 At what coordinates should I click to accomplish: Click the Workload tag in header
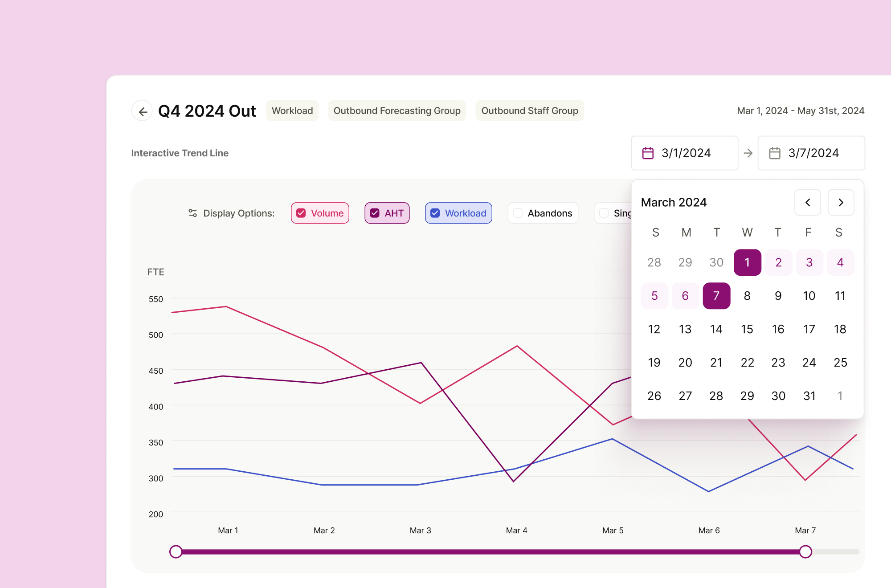(292, 111)
